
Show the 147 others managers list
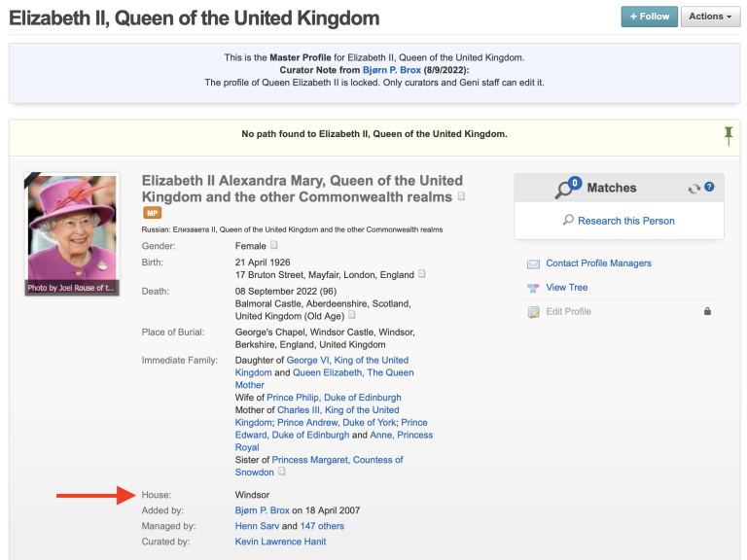point(322,526)
